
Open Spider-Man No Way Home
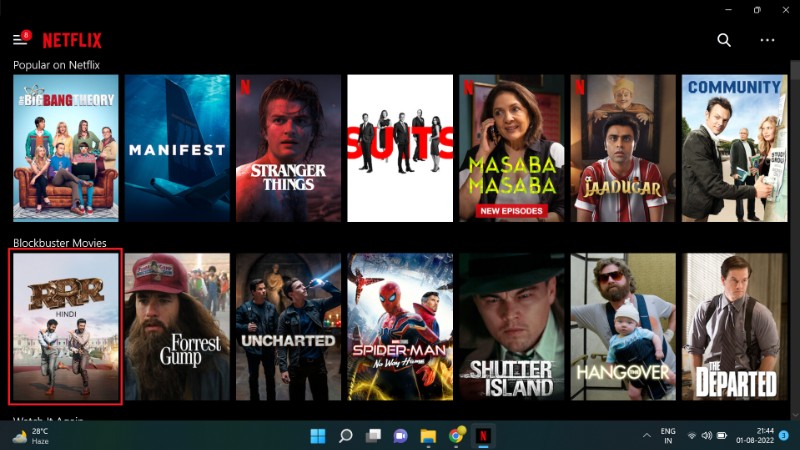pyautogui.click(x=400, y=328)
